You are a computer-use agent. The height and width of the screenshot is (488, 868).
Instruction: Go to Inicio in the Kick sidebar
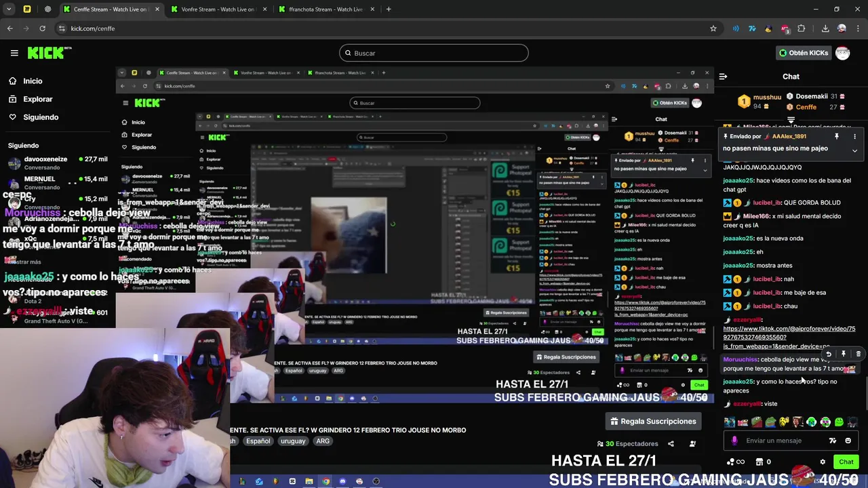click(33, 81)
